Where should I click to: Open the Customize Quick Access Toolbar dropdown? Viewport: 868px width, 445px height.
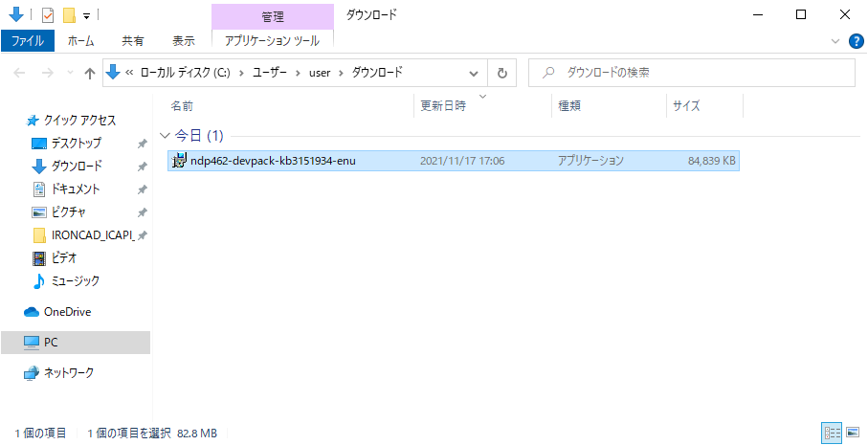coord(86,16)
